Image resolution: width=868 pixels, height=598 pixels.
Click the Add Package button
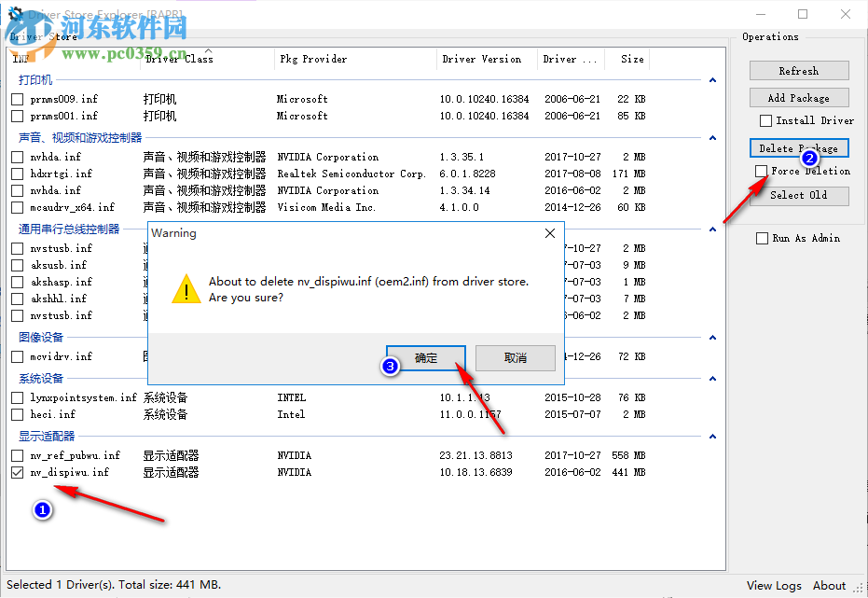click(x=798, y=97)
